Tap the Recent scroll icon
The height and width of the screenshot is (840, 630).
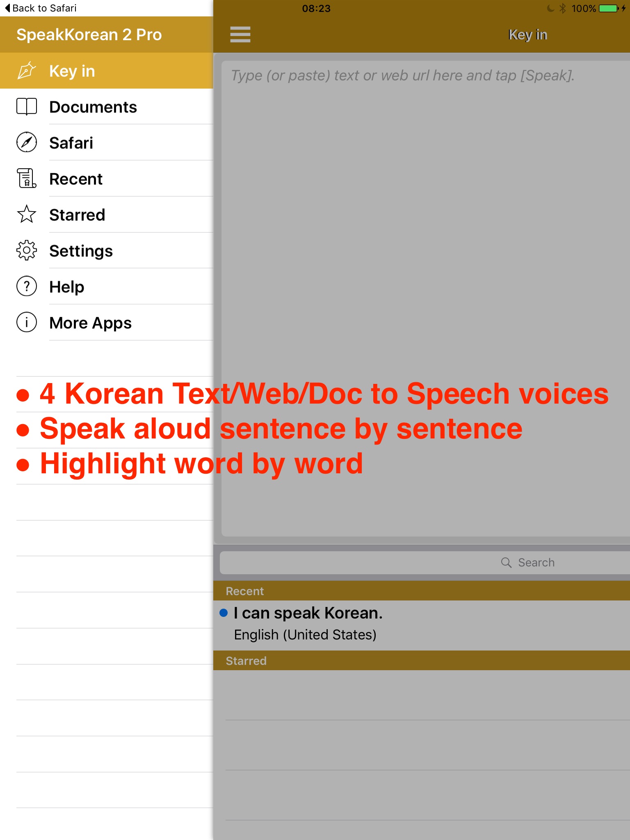27,178
